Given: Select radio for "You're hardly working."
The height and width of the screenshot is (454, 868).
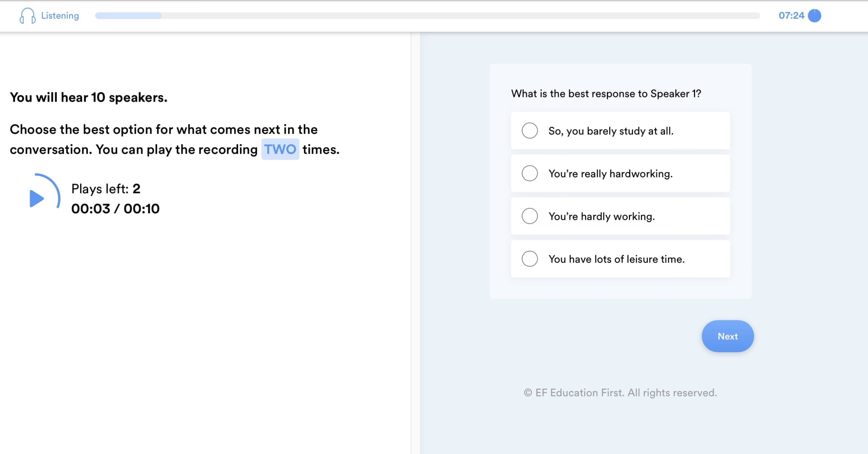Looking at the screenshot, I should click(530, 216).
